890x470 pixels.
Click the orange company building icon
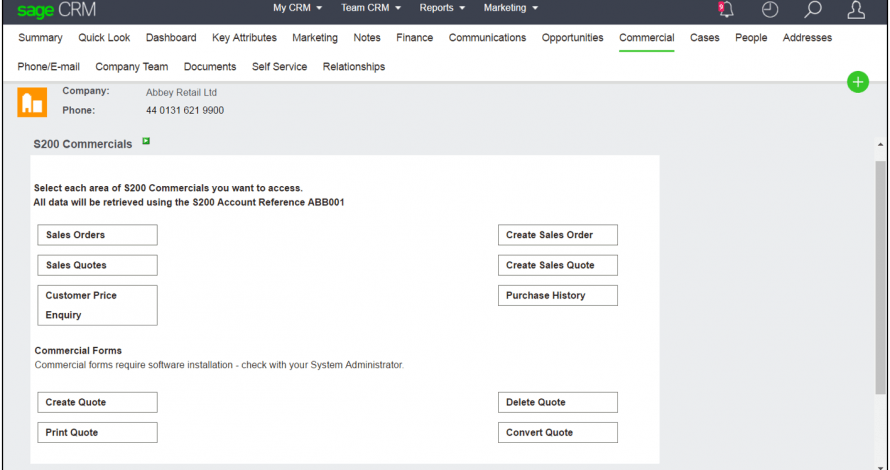[32, 102]
